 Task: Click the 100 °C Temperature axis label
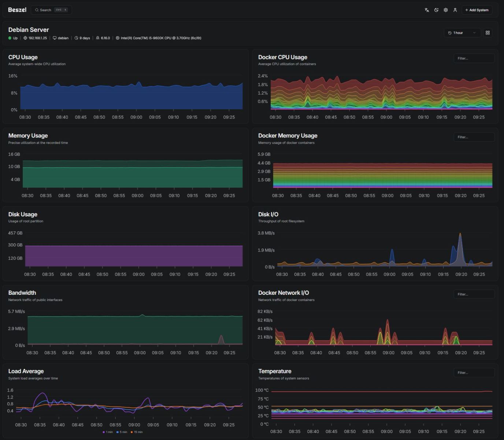262,390
